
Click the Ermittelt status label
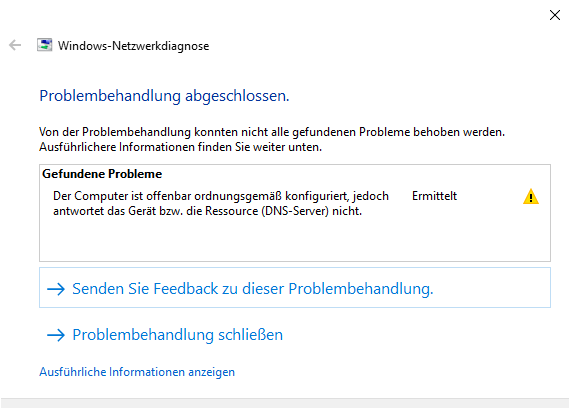pos(434,196)
